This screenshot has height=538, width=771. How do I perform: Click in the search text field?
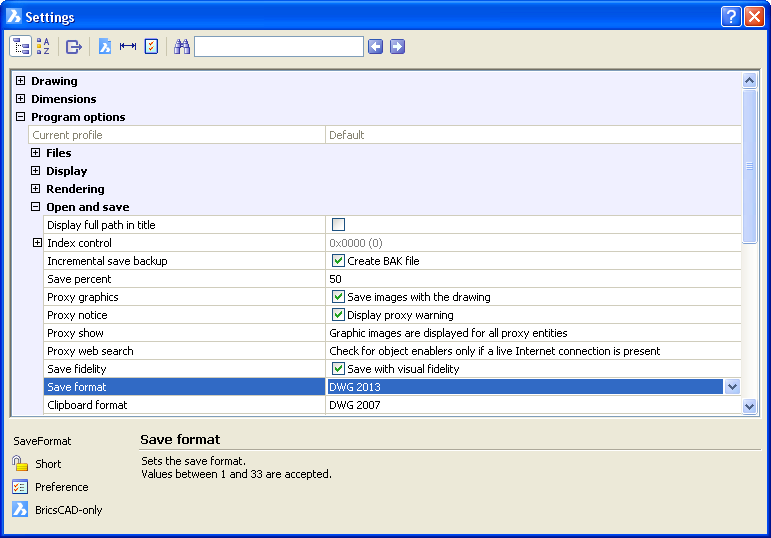click(279, 47)
